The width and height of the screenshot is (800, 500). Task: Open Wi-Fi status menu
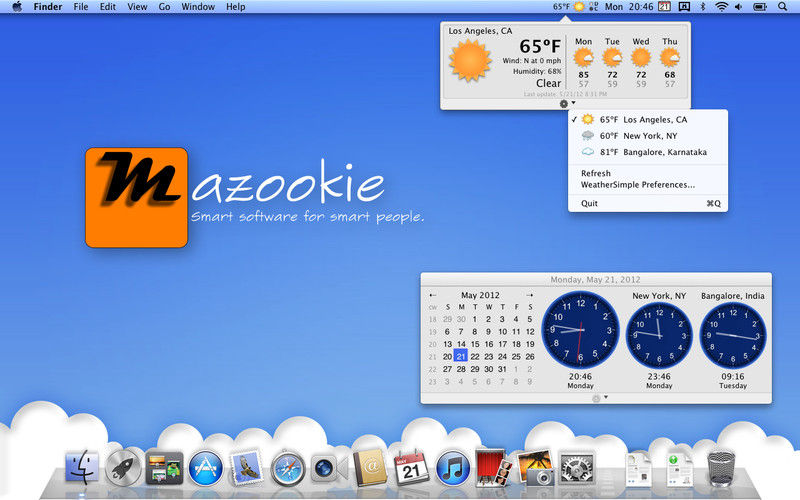721,7
